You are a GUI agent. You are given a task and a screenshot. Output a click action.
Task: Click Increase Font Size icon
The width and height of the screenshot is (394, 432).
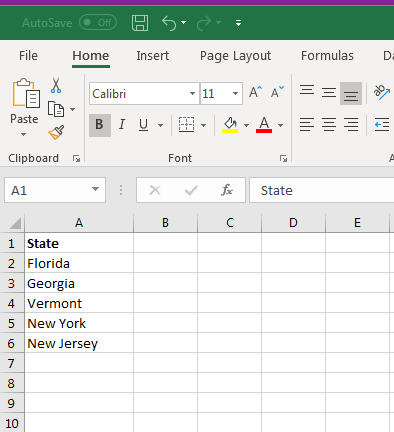pos(256,92)
